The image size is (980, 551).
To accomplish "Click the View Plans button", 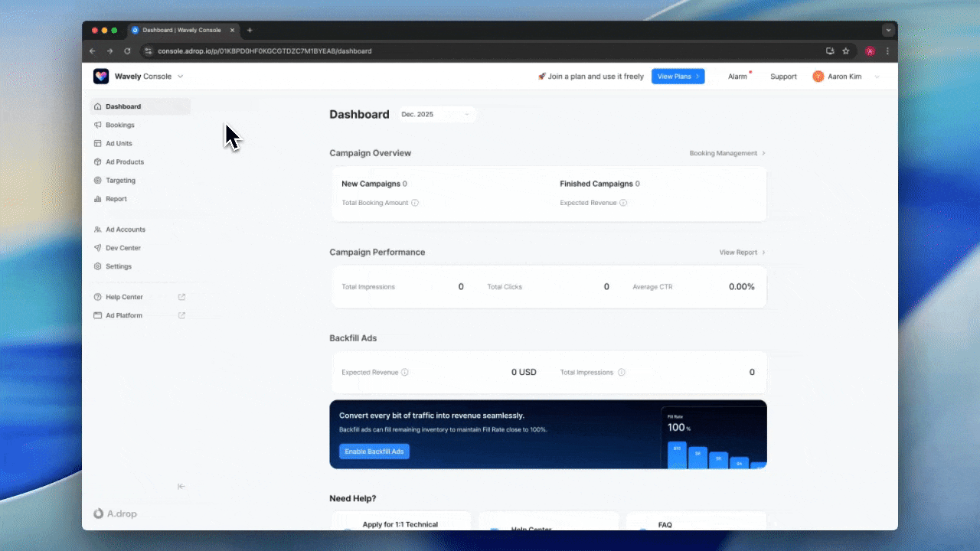I will [x=678, y=76].
